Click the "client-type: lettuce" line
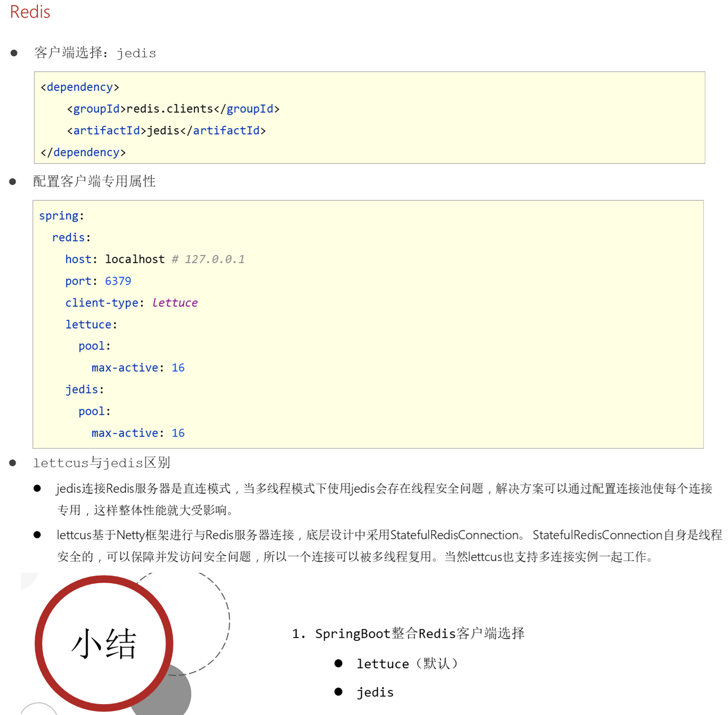728x715 pixels. [131, 303]
